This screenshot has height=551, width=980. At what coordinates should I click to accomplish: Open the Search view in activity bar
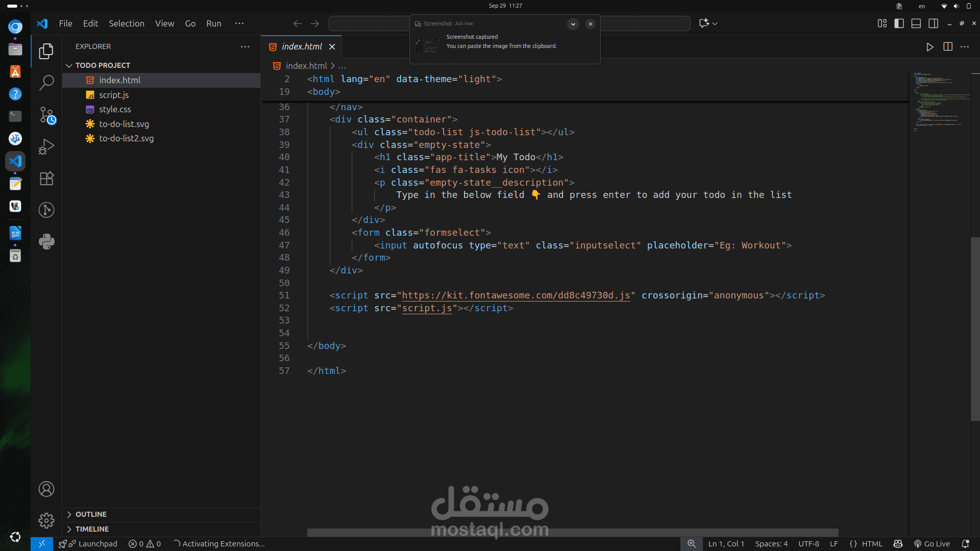pyautogui.click(x=46, y=82)
